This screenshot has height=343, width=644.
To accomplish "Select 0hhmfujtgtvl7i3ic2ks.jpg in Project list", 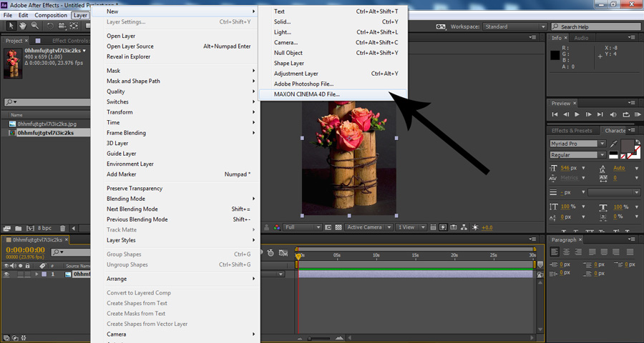I will coord(47,124).
